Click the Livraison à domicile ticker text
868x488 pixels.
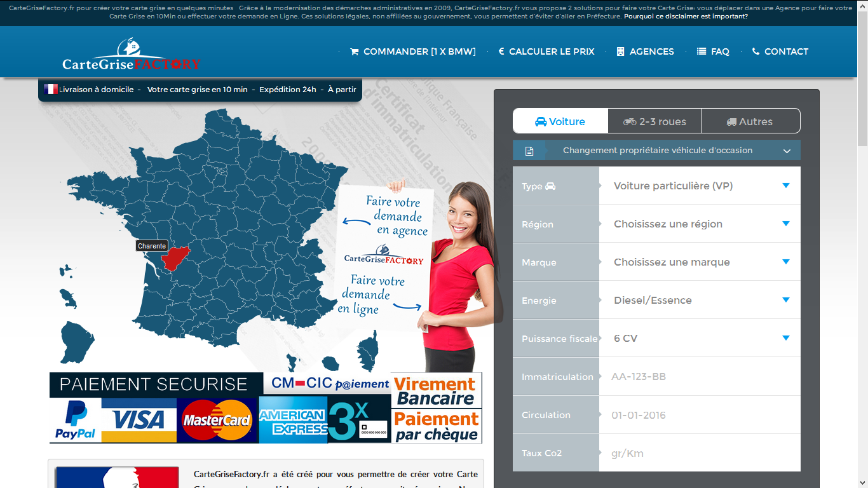[96, 90]
